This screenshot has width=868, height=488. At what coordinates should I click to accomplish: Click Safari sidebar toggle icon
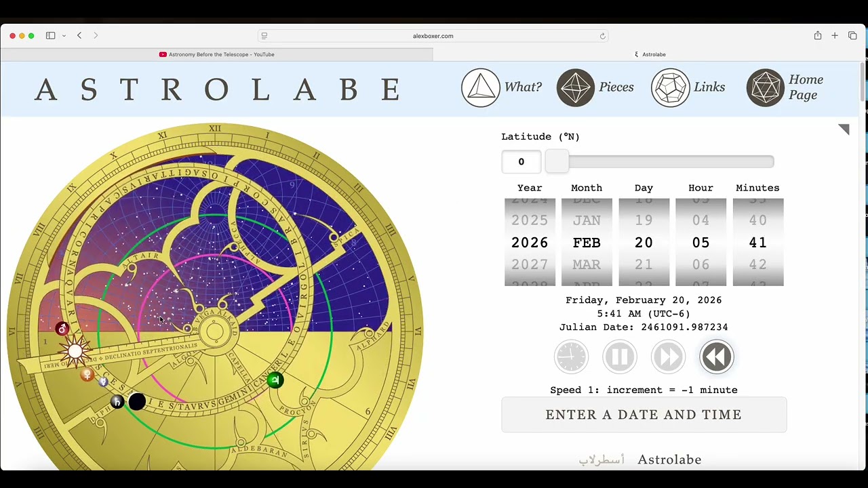(x=50, y=36)
